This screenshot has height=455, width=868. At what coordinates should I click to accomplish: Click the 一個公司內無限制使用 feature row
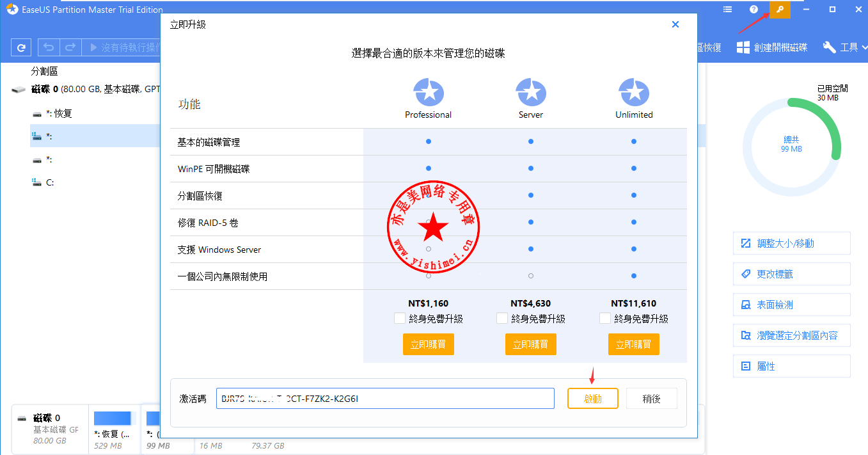click(x=429, y=276)
